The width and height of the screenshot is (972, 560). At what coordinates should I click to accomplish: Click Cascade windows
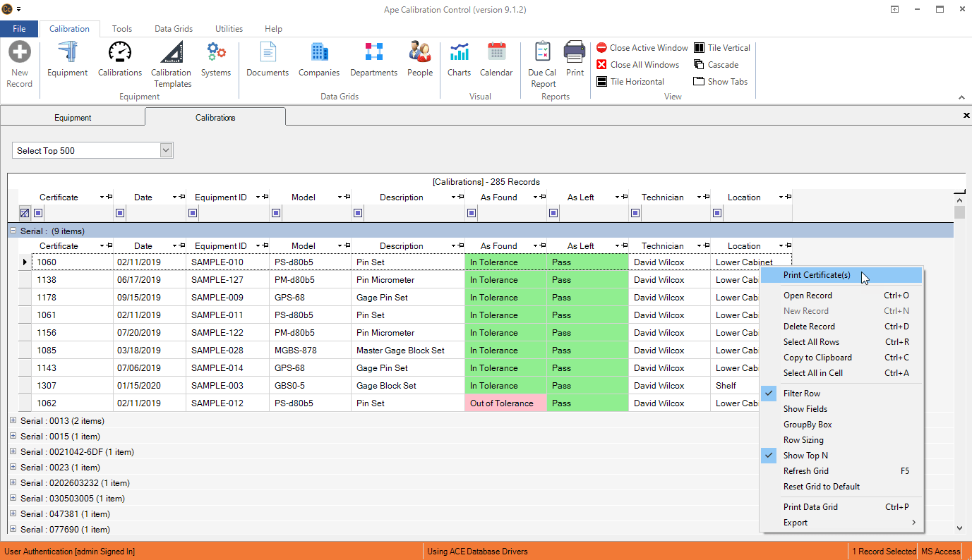[716, 65]
